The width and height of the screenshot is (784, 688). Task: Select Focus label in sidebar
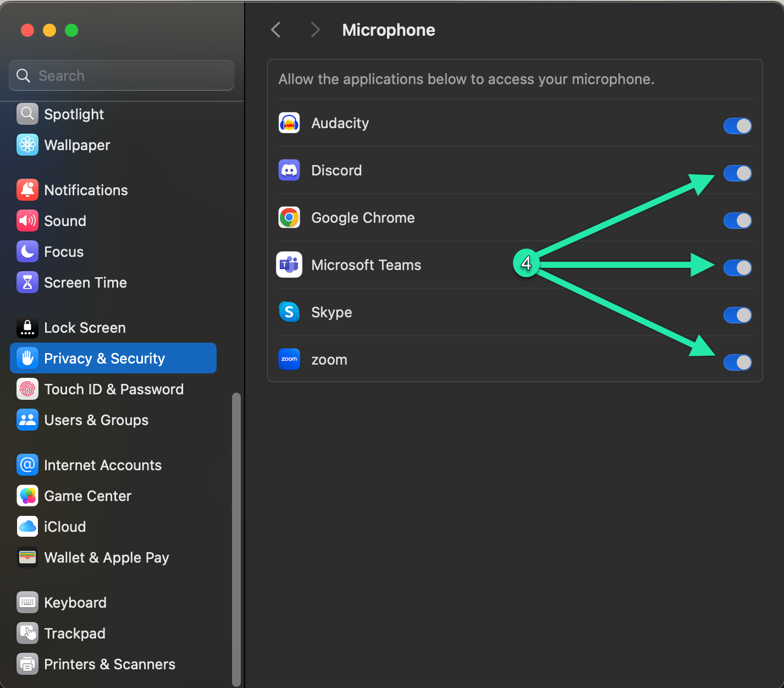click(64, 252)
